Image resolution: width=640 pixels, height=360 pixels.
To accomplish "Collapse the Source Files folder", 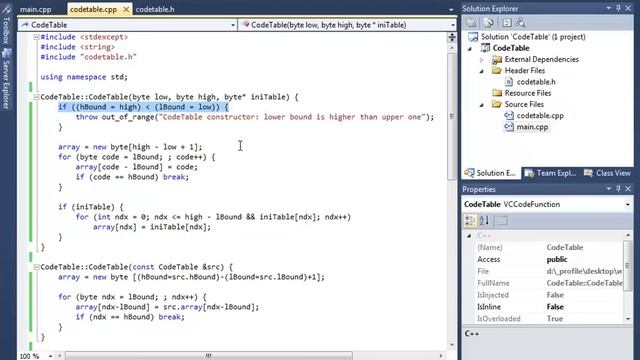I will pyautogui.click(x=482, y=105).
